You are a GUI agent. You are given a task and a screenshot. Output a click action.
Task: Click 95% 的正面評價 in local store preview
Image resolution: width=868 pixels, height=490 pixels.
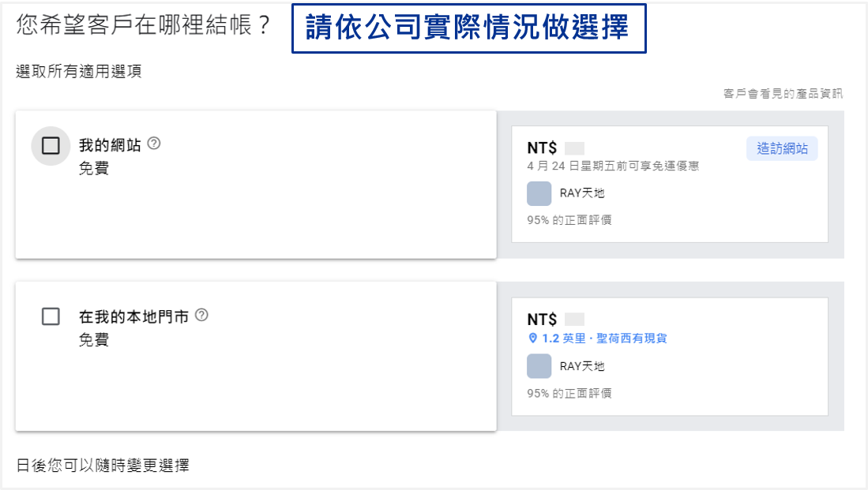(x=569, y=393)
